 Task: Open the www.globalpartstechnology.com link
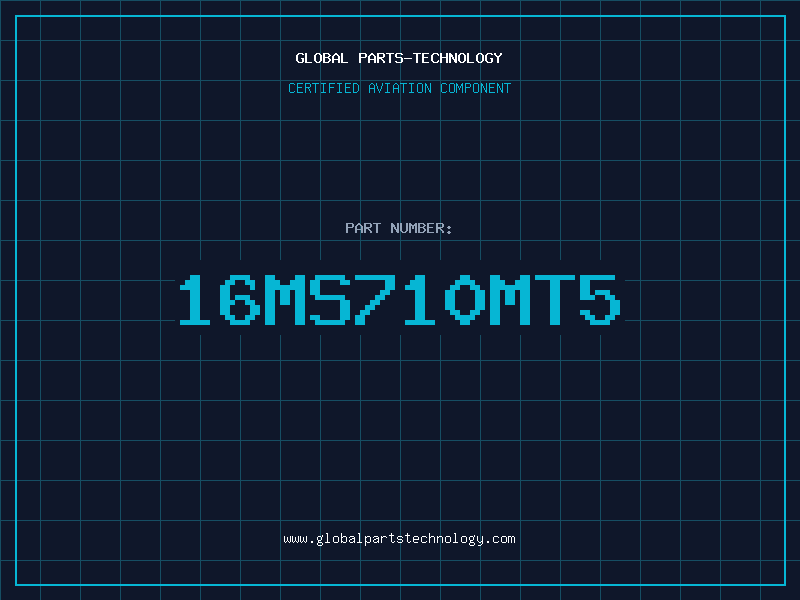pos(399,539)
